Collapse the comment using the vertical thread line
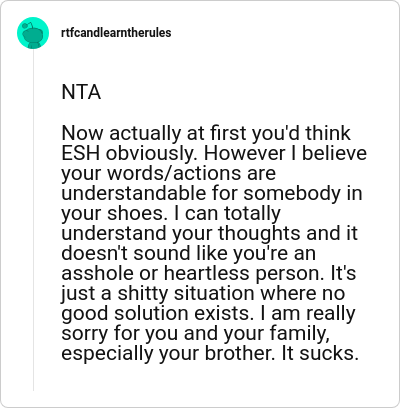 pos(33,220)
